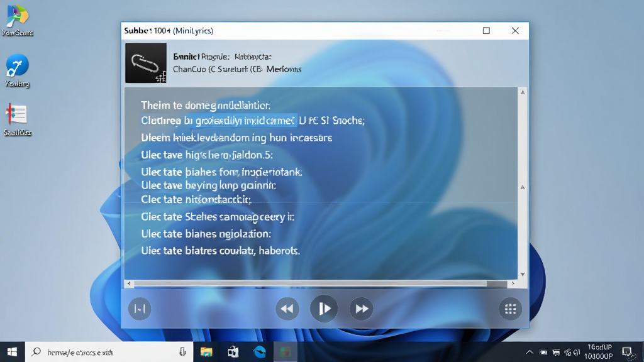The height and width of the screenshot is (362, 644).
Task: Click the lyric line 'Theim te domegnntlellantior'
Action: (x=206, y=106)
